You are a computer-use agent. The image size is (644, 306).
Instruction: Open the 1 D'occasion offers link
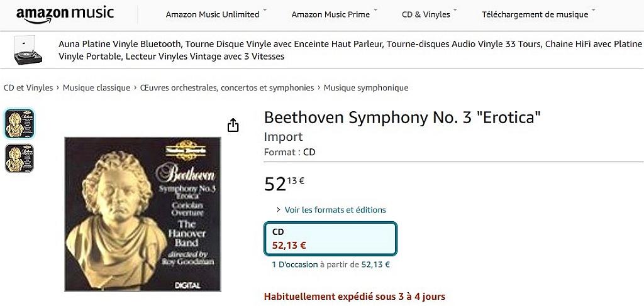[295, 265]
